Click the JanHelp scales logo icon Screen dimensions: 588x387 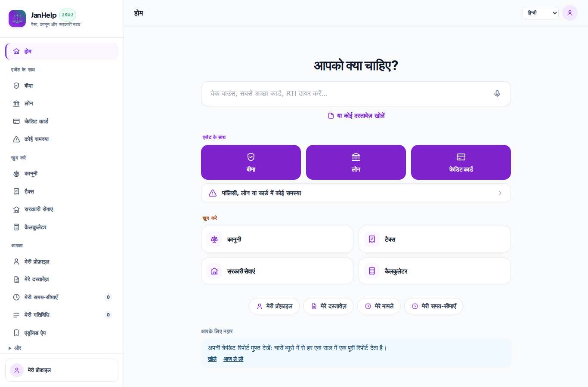click(x=17, y=18)
